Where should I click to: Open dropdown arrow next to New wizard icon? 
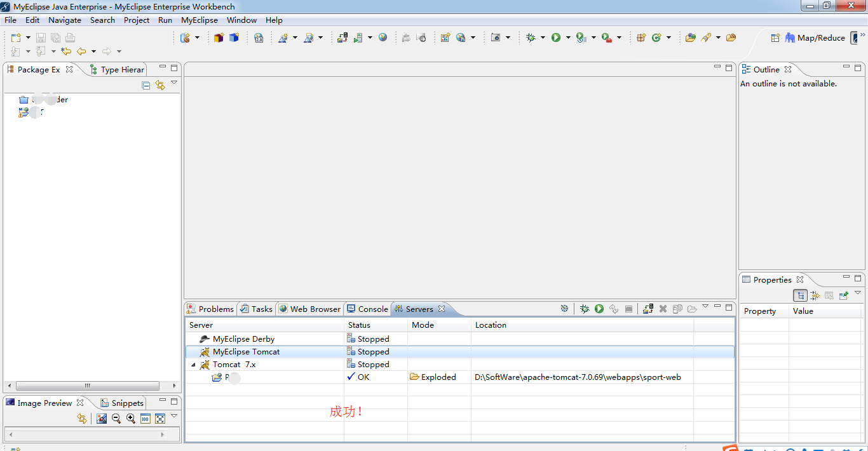click(28, 38)
